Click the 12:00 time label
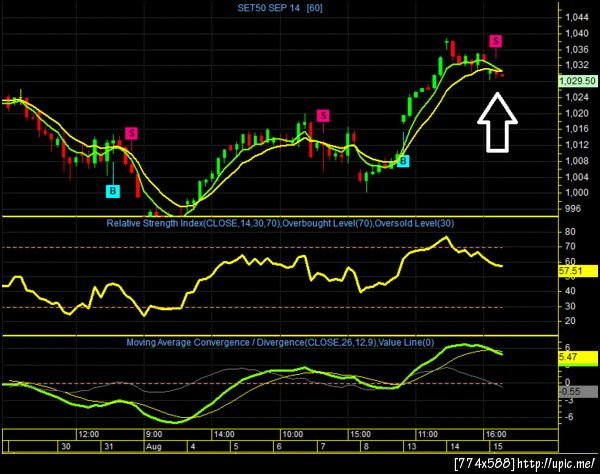Screen dimensions: 600x474 tap(89, 435)
